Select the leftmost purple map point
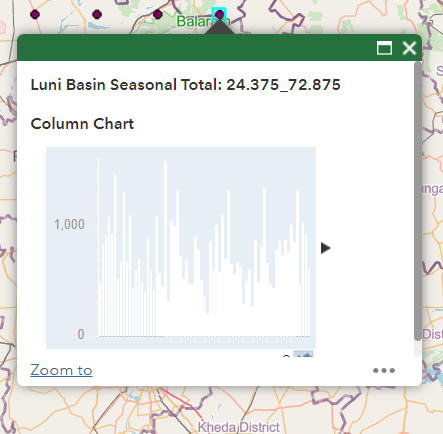The height and width of the screenshot is (434, 443). [x=35, y=15]
